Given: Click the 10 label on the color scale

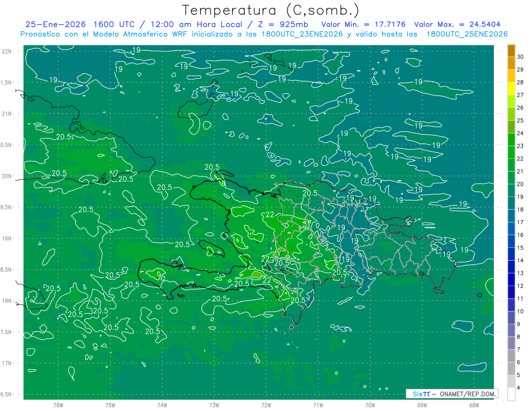Looking at the screenshot, I should [x=520, y=312].
